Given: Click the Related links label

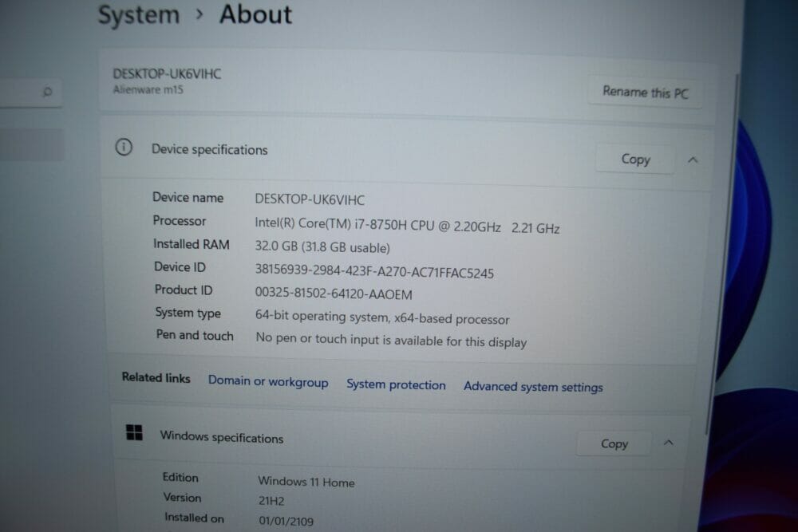Looking at the screenshot, I should pos(156,378).
